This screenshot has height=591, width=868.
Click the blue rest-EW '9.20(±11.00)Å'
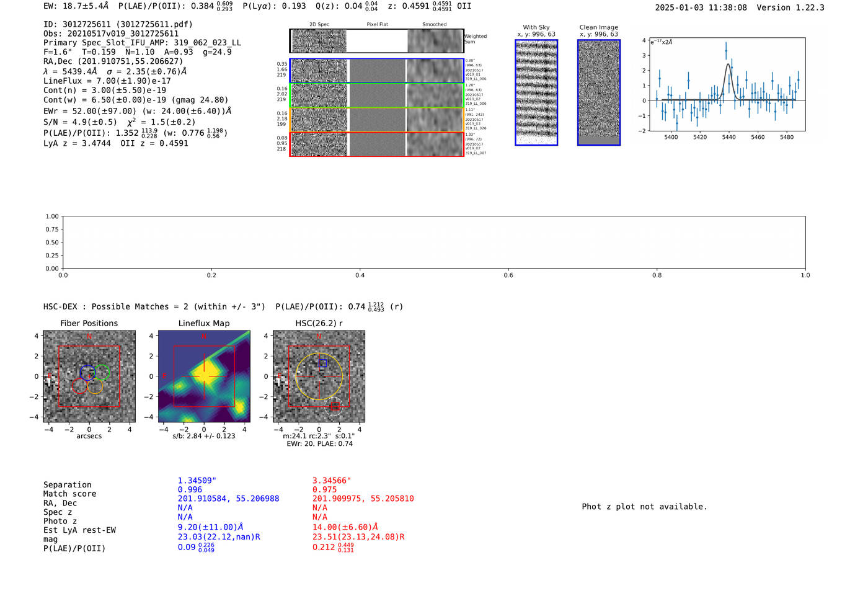coord(211,527)
